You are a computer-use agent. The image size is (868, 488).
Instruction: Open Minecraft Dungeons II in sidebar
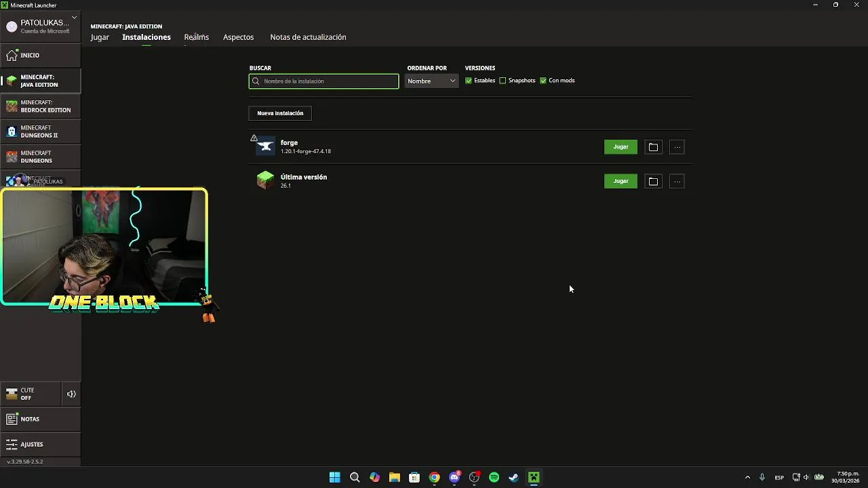click(x=40, y=131)
